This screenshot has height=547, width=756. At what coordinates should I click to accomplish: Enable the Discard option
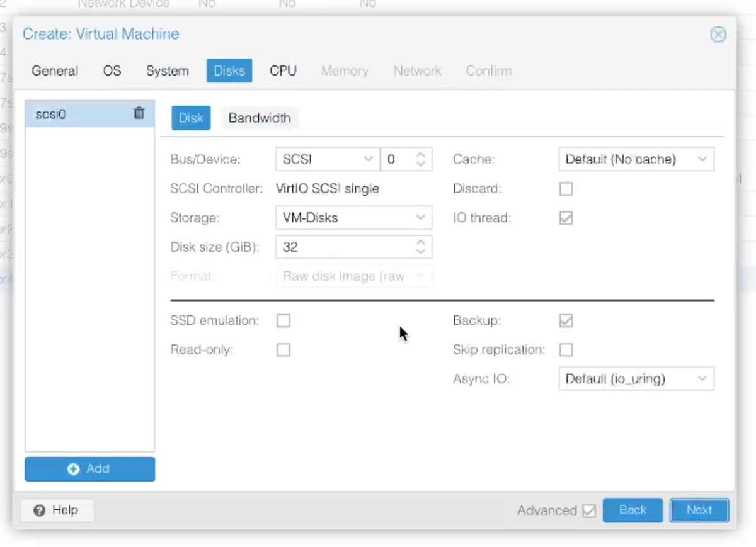point(566,188)
